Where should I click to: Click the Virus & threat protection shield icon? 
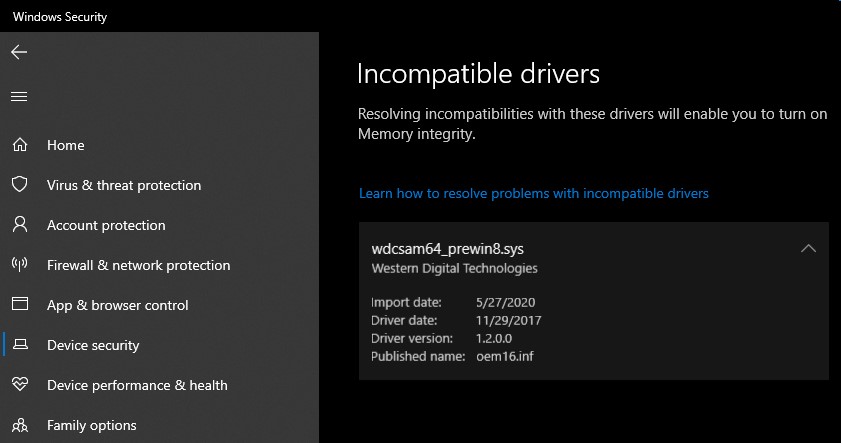pos(19,185)
